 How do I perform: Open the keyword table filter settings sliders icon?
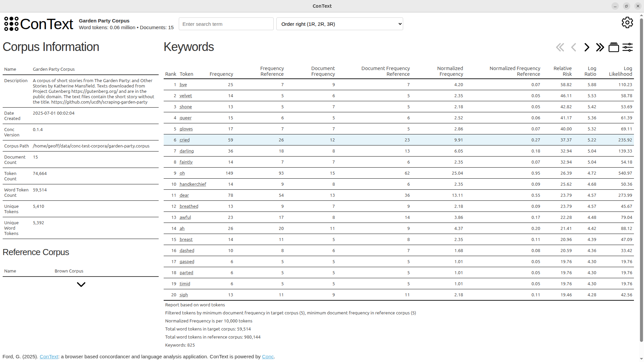point(628,47)
